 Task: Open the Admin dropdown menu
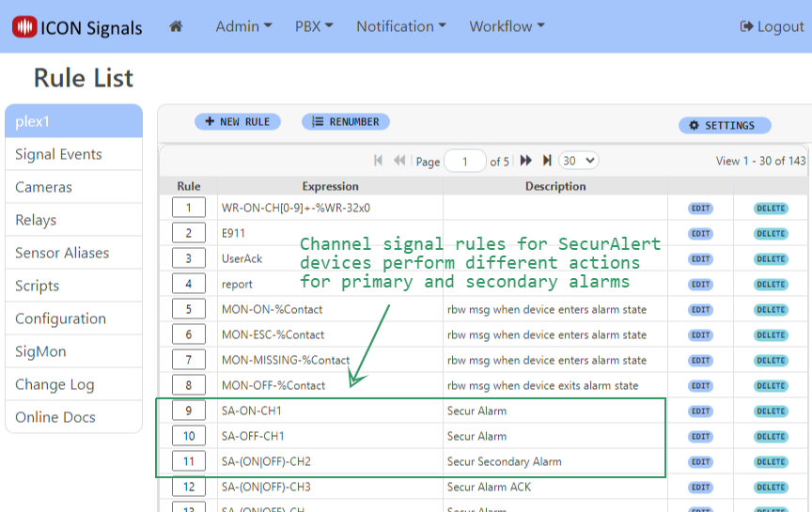243,26
